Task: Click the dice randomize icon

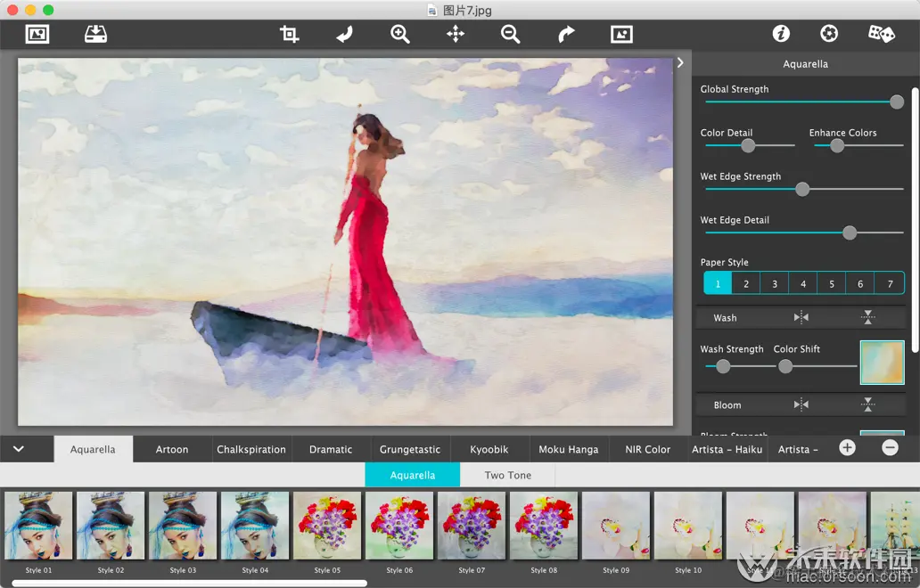Action: (x=882, y=34)
